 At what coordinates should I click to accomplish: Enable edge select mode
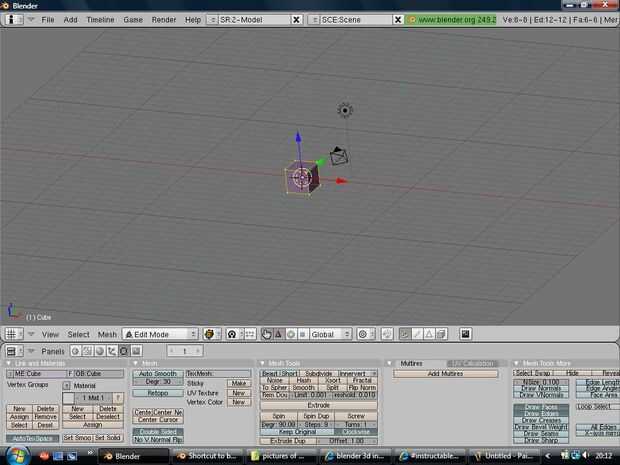click(417, 334)
